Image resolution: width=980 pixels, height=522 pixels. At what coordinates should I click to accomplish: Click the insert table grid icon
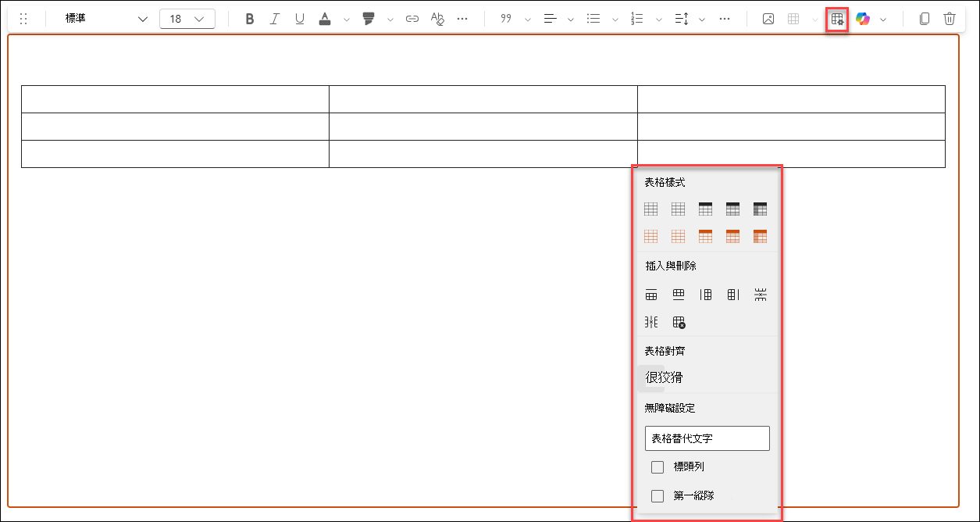point(793,20)
